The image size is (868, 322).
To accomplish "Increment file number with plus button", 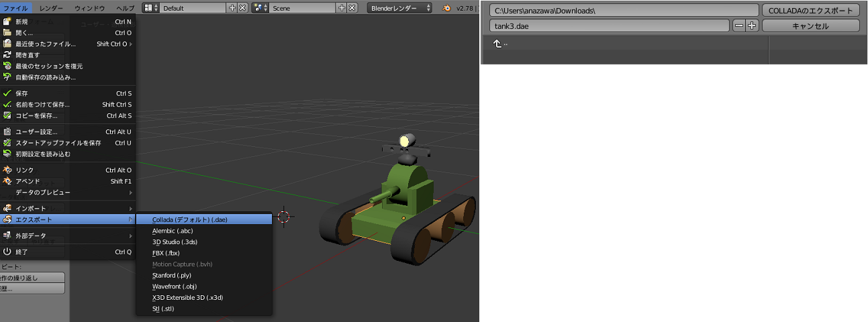I will (752, 26).
